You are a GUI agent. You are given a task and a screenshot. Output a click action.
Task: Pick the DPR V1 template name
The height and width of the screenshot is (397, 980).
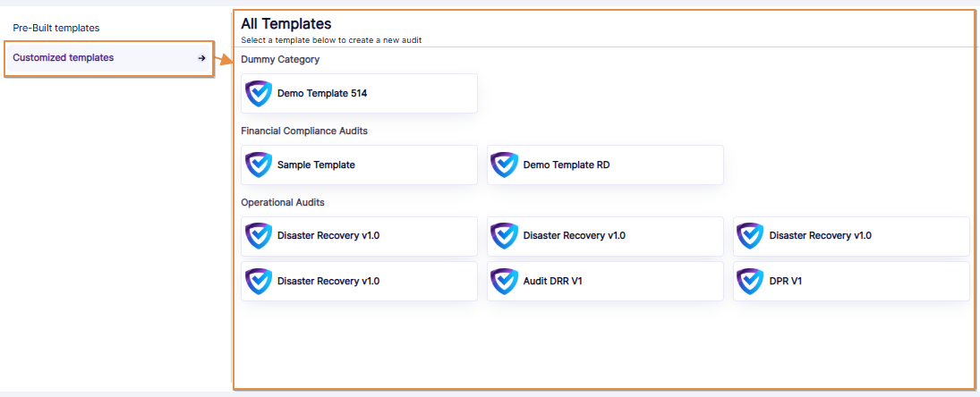pos(787,281)
